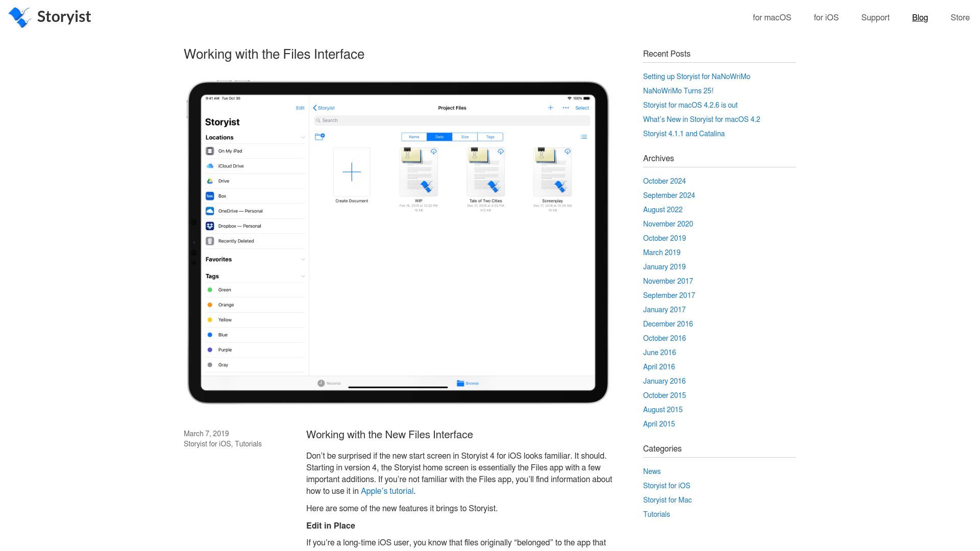980x551 pixels.
Task: Click the Storyist wordmark in header
Action: (x=64, y=17)
